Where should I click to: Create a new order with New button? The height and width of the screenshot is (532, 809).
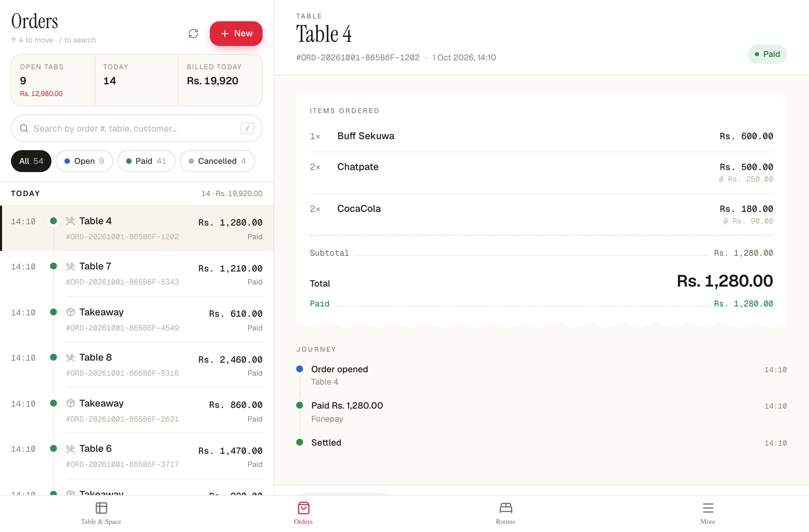click(236, 34)
